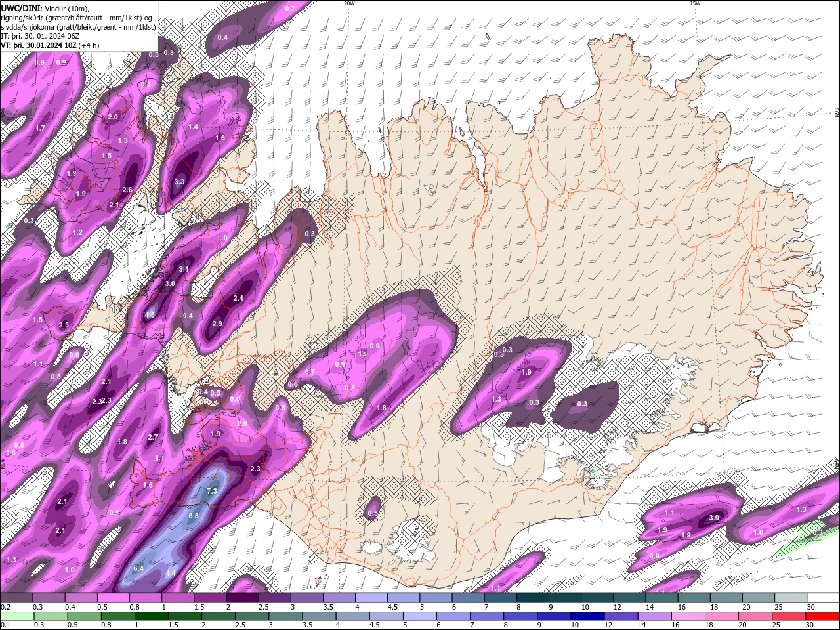Click the light pink swatch above lower-row label 16

coord(688,616)
